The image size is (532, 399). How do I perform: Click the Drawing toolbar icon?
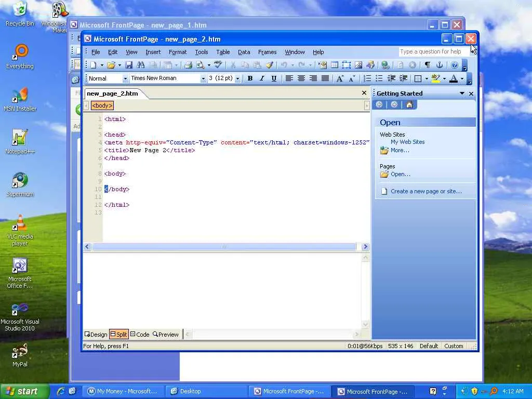(370, 65)
